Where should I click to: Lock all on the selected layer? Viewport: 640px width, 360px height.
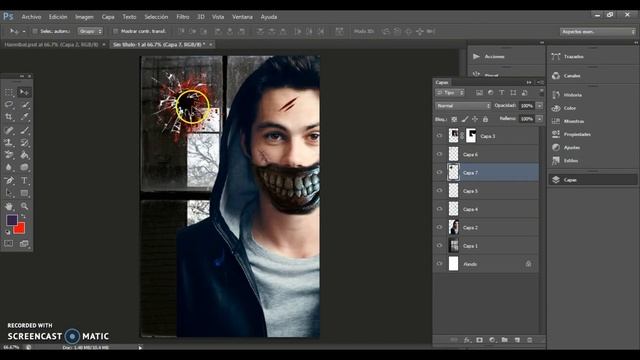(485, 119)
